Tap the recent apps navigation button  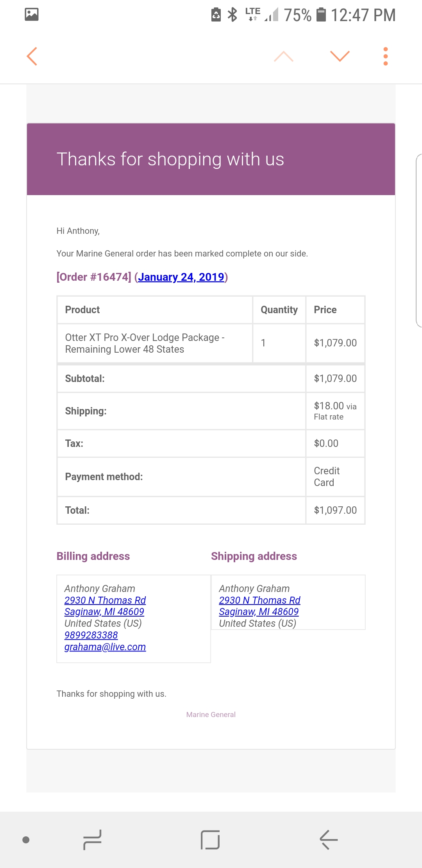pyautogui.click(x=93, y=840)
